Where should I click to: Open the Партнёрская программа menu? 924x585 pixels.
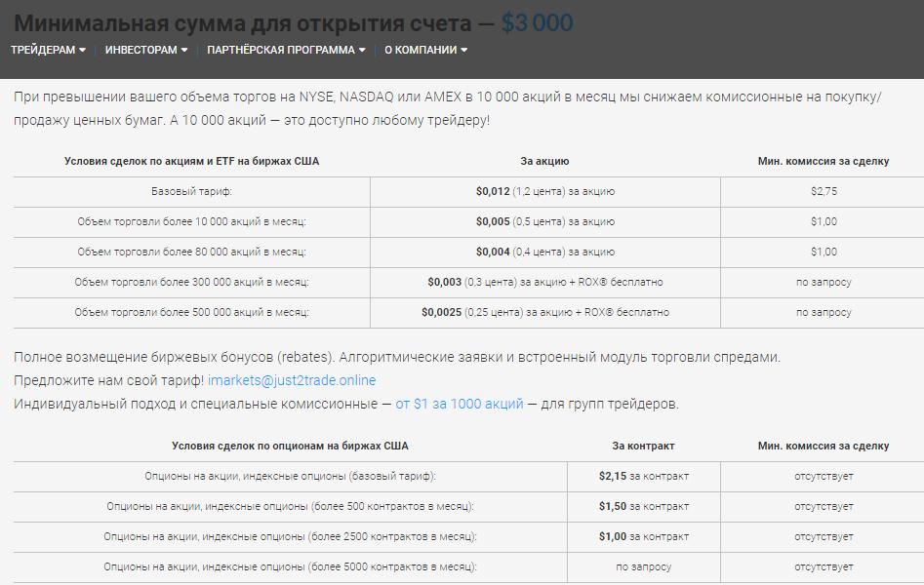[279, 50]
